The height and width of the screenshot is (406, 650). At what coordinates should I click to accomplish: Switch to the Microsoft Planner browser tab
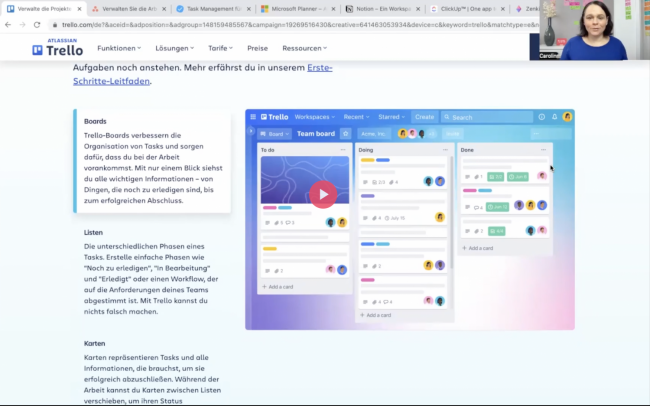pos(298,9)
